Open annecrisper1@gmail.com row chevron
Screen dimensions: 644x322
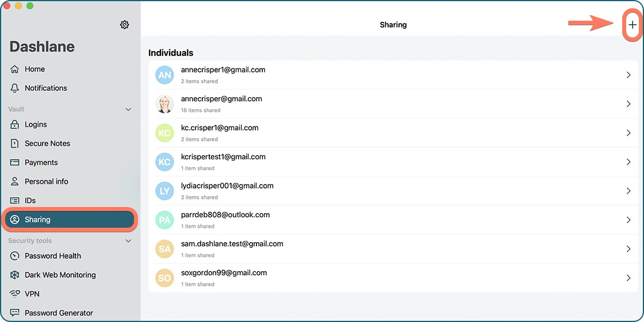pyautogui.click(x=628, y=75)
